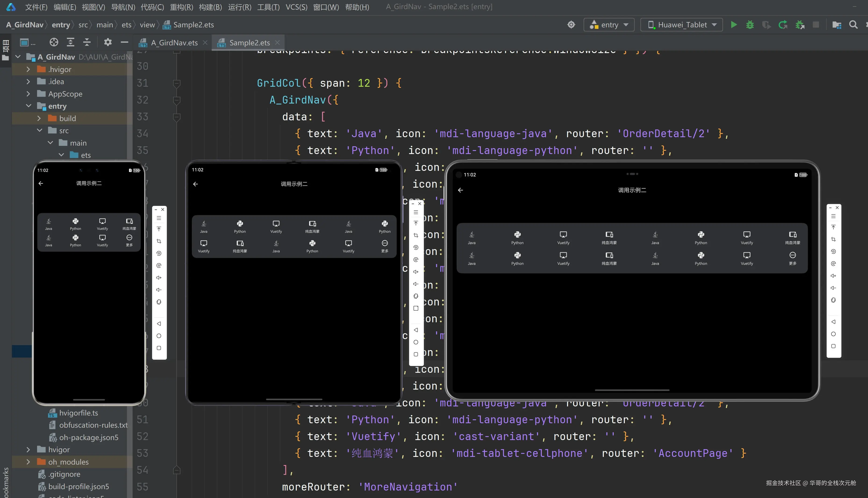
Task: Open the Huawei_Tablet device dropdown
Action: pyautogui.click(x=681, y=25)
